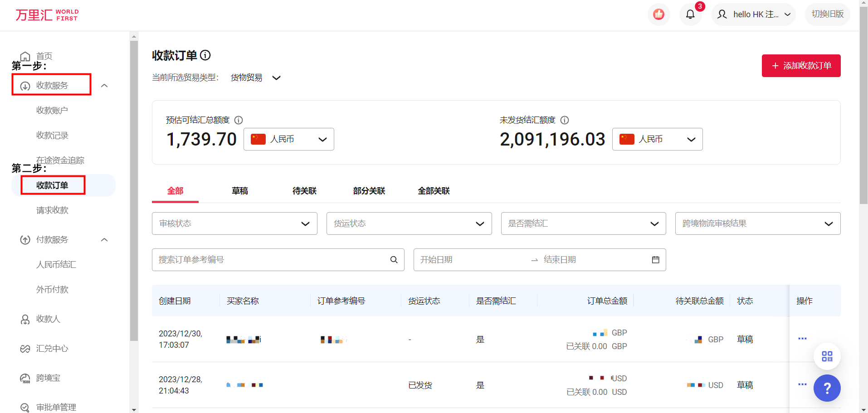Open the calendar icon in date range

[655, 260]
